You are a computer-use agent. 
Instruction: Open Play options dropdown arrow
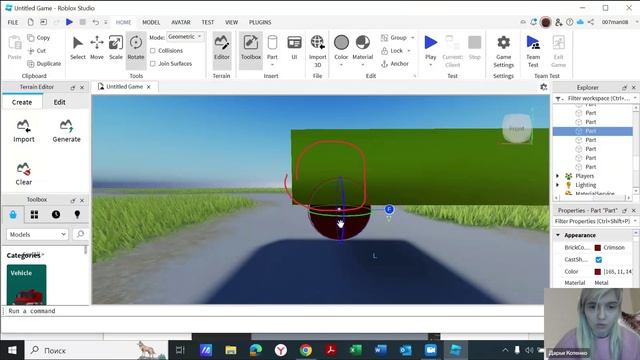(x=431, y=64)
